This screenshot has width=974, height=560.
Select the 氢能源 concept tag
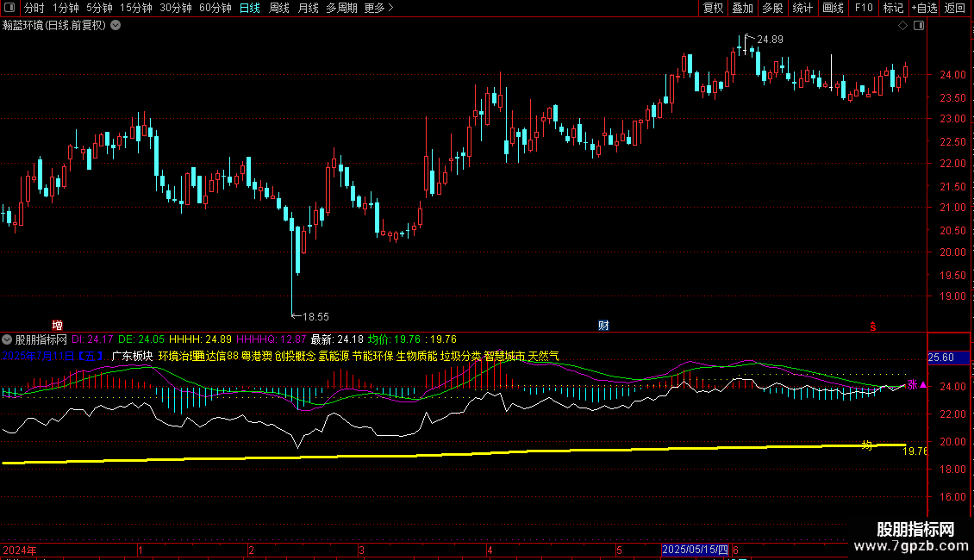click(334, 357)
